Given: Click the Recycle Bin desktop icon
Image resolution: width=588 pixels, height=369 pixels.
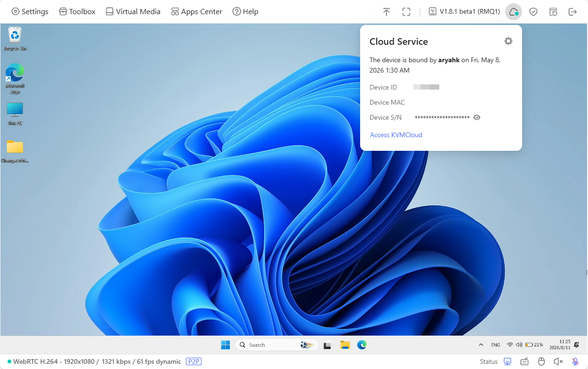Looking at the screenshot, I should click(15, 39).
